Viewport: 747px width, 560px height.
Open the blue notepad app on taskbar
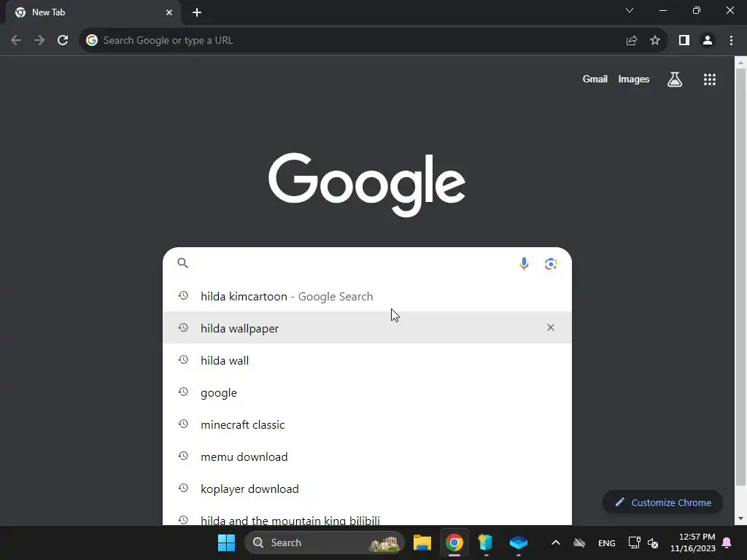(485, 542)
